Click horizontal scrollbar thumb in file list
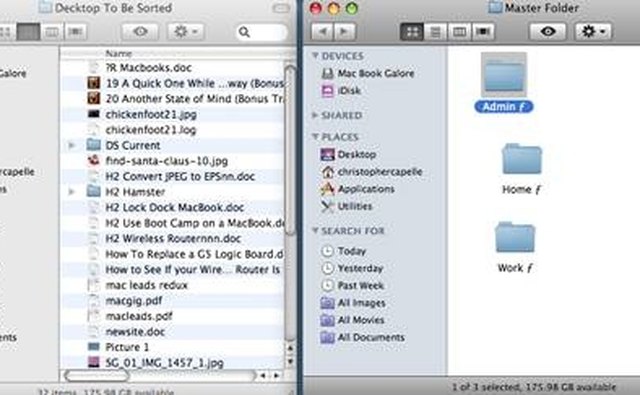The image size is (640, 395). (96, 375)
